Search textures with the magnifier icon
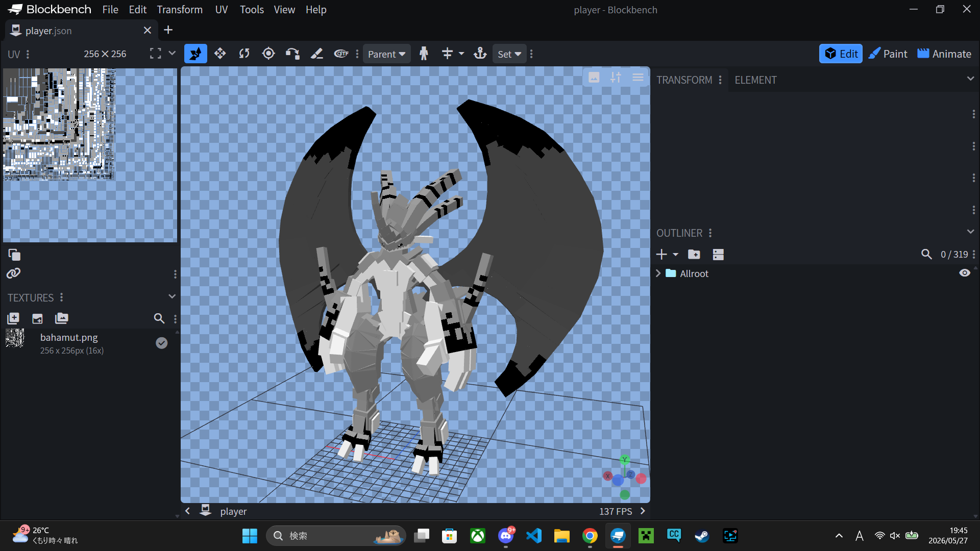 (159, 318)
